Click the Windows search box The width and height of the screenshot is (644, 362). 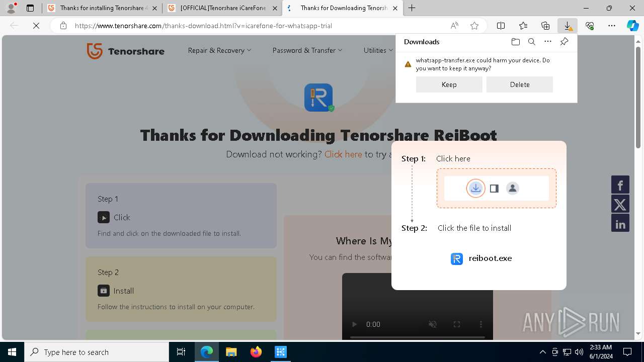(x=97, y=352)
